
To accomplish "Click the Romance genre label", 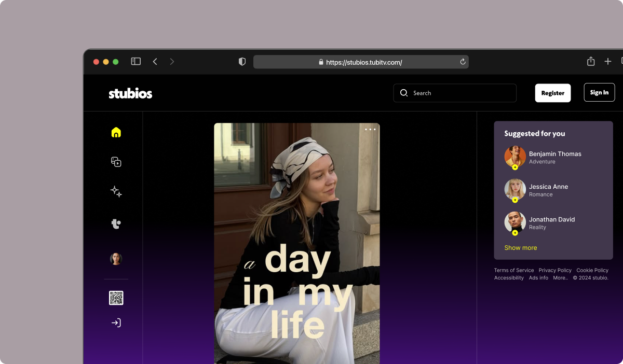I will [x=540, y=194].
